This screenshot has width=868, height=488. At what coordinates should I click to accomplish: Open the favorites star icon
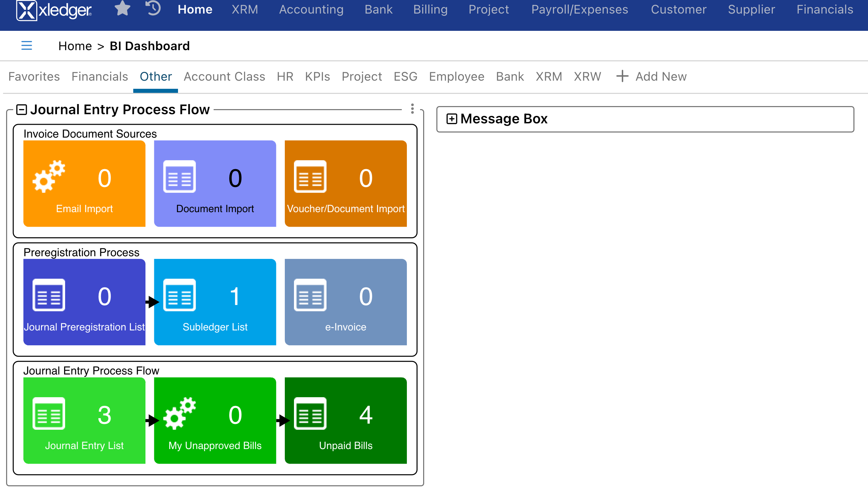tap(122, 9)
